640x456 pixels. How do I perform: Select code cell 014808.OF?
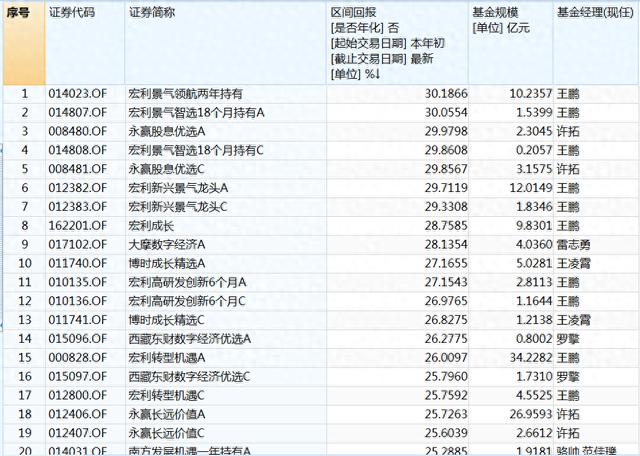click(78, 150)
